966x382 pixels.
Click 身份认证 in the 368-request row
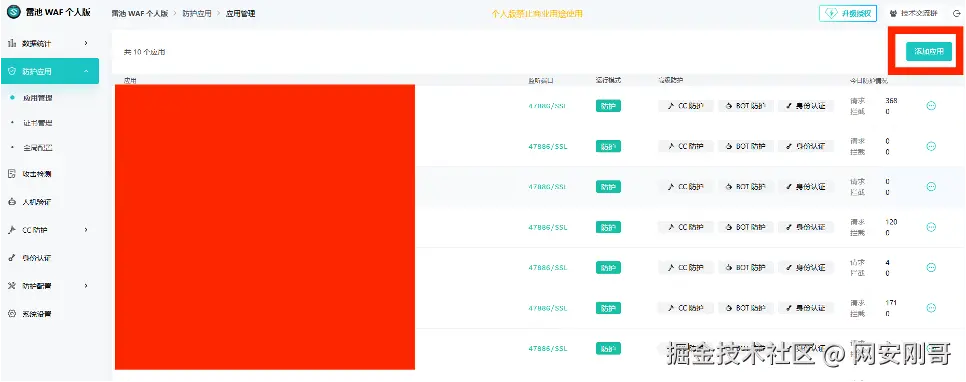[806, 106]
